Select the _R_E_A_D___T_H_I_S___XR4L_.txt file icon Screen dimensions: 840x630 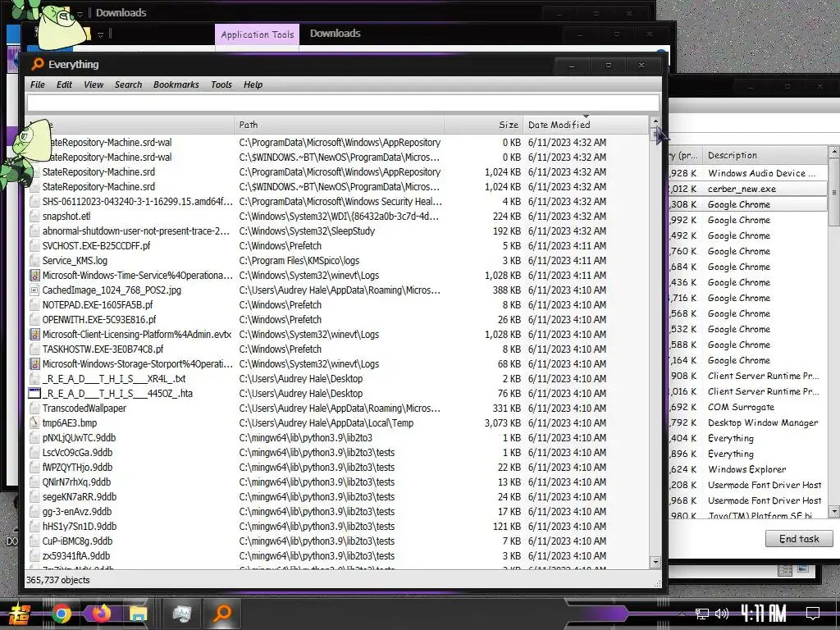34,379
